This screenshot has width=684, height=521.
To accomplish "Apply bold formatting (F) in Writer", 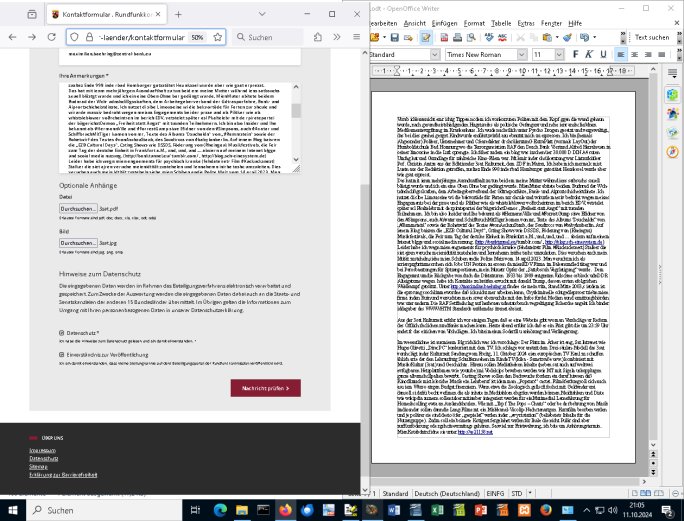I will [x=575, y=54].
